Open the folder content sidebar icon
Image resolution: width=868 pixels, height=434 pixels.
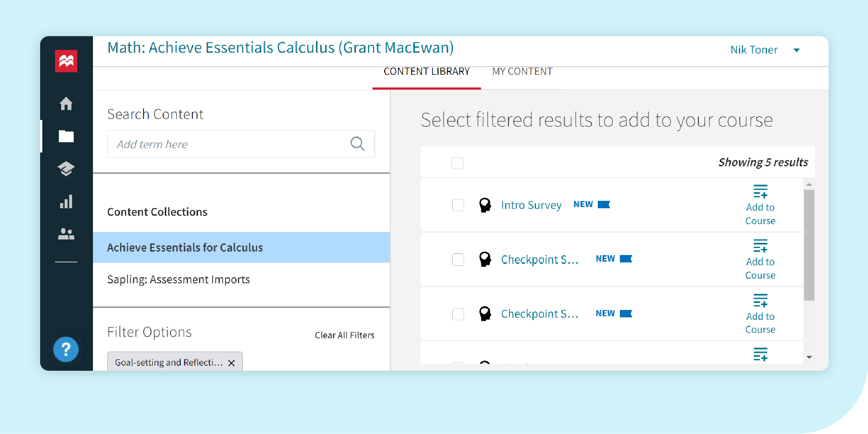click(66, 136)
